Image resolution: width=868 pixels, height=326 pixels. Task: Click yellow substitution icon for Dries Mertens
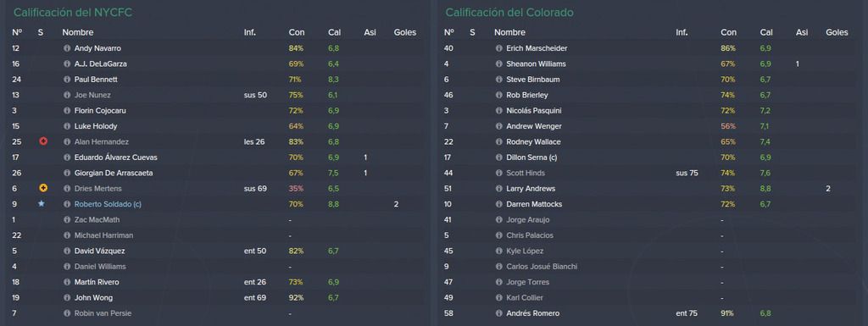43,189
